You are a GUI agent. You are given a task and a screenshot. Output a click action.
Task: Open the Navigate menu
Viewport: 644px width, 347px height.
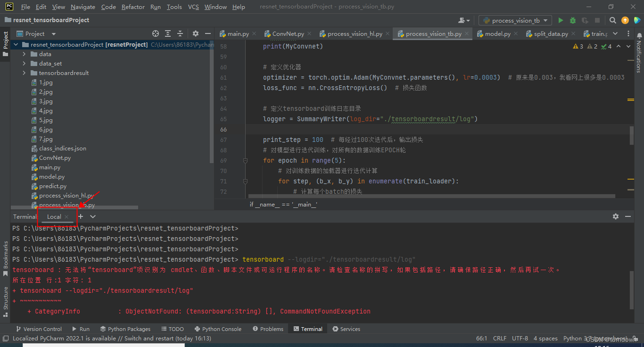tap(83, 7)
